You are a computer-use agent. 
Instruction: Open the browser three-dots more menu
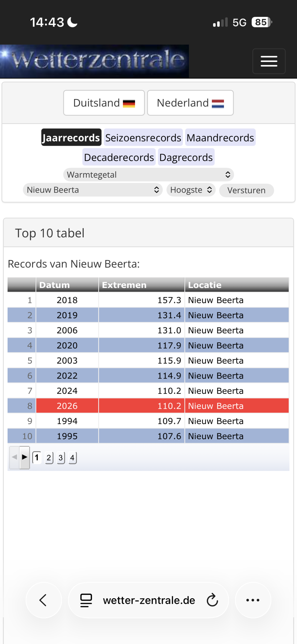[253, 600]
